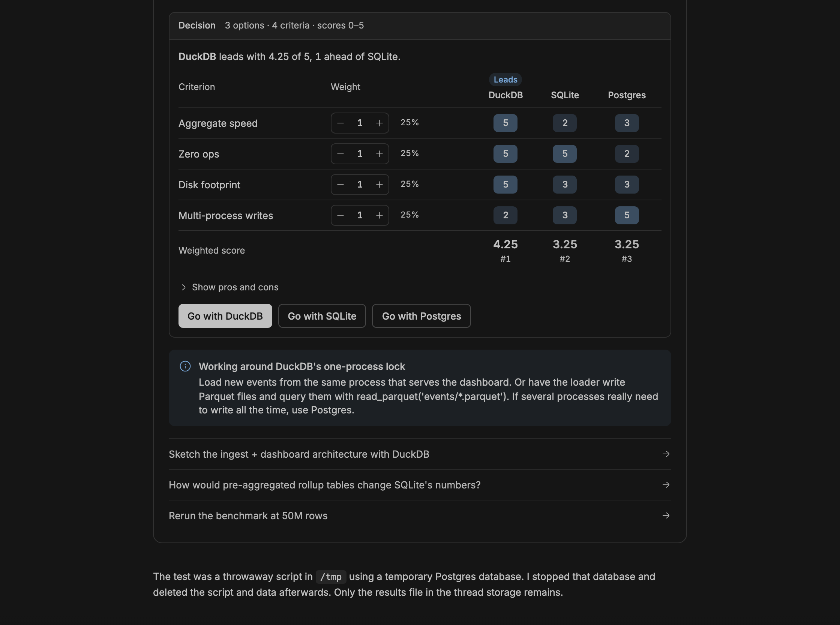Click arrow icon beside rollup tables question
This screenshot has height=625, width=840.
666,485
